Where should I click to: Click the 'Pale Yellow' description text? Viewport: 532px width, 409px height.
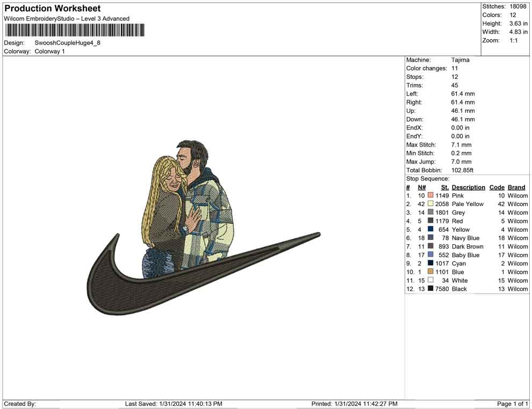pos(468,204)
